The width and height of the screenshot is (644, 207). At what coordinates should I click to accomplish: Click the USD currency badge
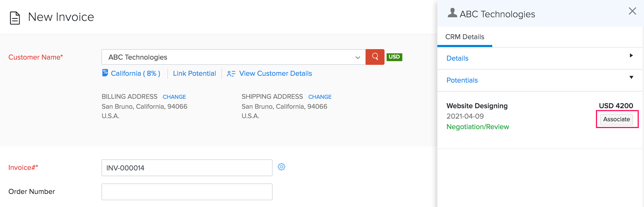(x=394, y=57)
